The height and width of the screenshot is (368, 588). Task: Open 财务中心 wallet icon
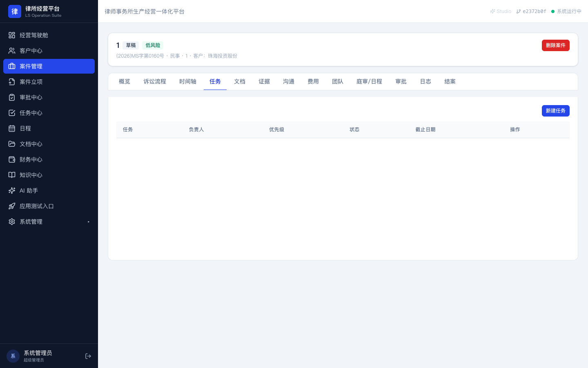point(12,159)
